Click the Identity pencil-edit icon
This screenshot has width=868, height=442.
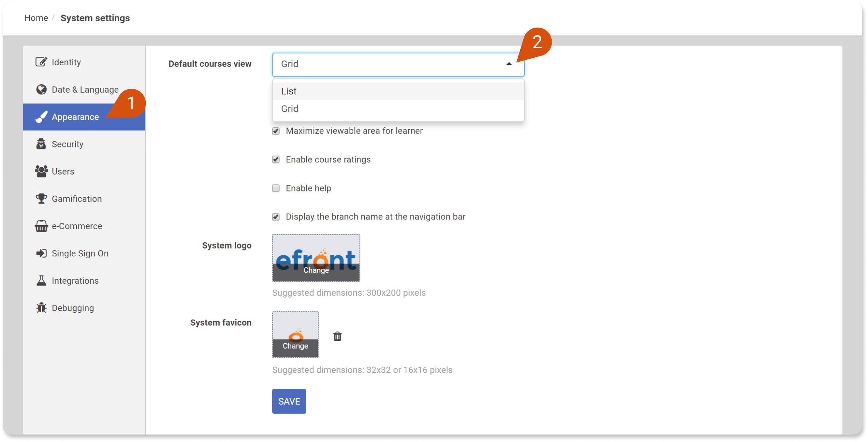[41, 62]
